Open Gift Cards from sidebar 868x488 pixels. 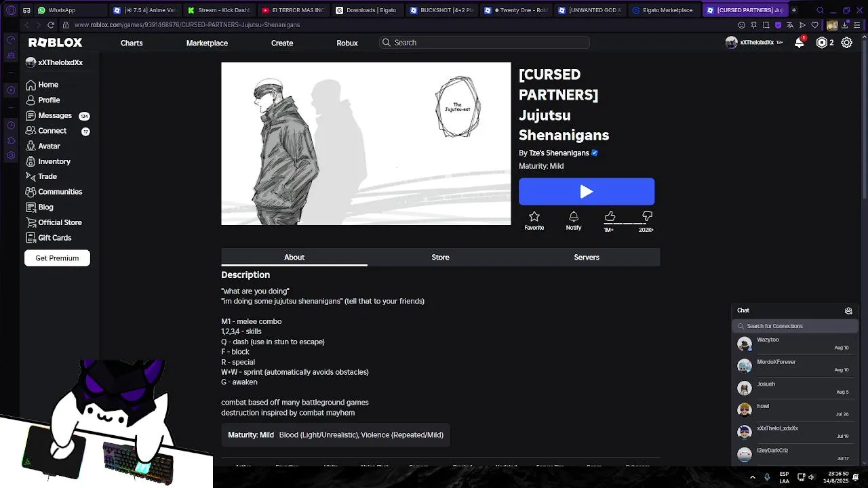[48, 238]
